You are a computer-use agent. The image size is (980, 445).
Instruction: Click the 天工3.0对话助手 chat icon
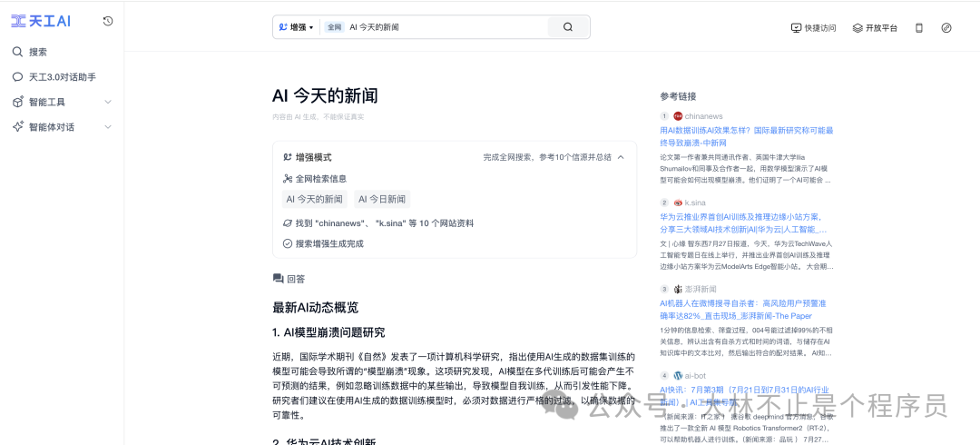click(17, 77)
